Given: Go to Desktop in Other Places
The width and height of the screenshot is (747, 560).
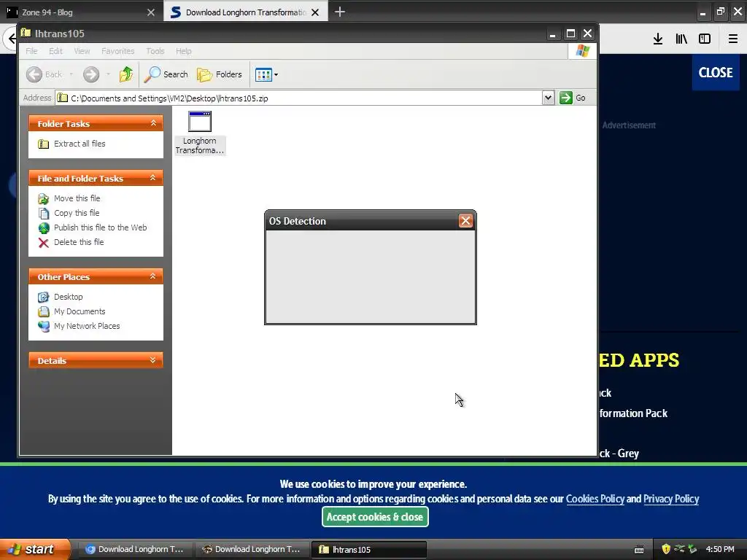Looking at the screenshot, I should coord(68,297).
